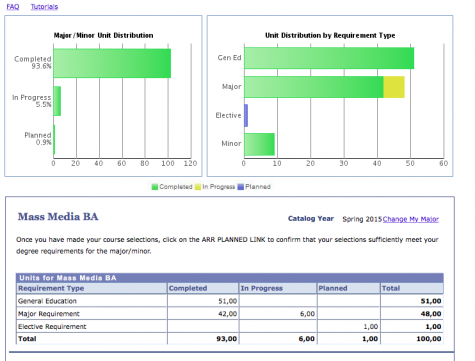Viewport: 475px width, 361px height.
Task: Click the Gen Ed axis label
Action: point(229,58)
